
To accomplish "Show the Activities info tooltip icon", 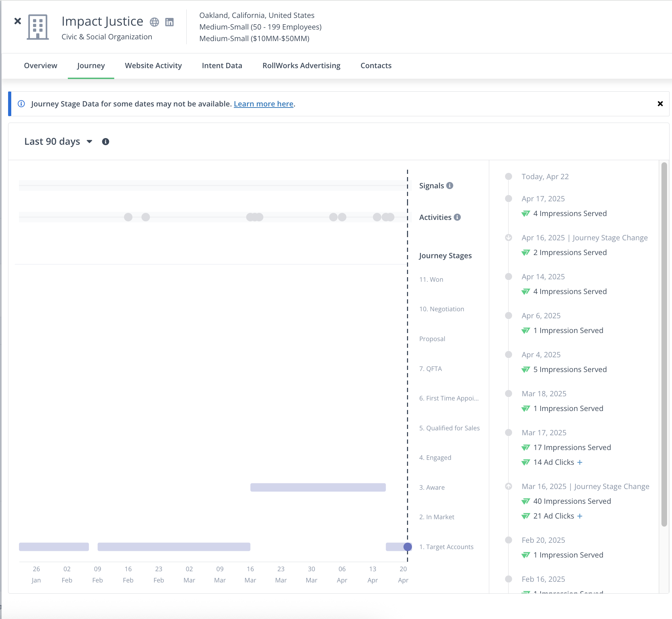I will pos(457,217).
